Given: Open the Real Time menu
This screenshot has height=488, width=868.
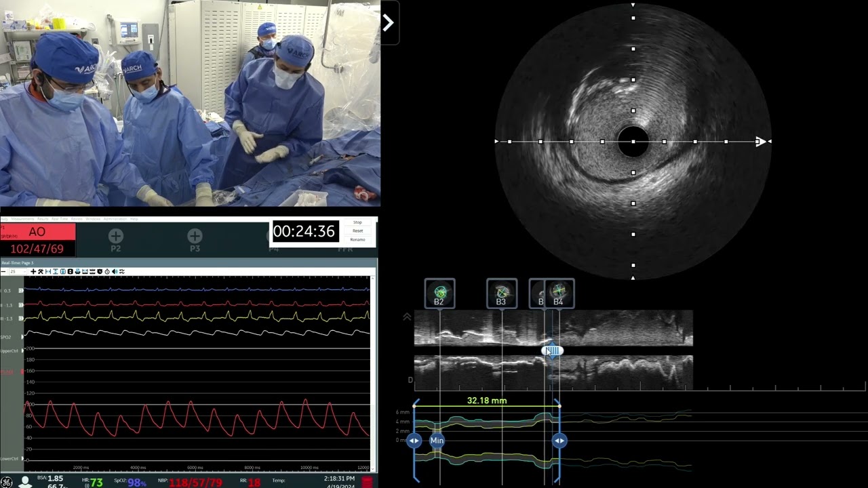Looking at the screenshot, I should coord(60,219).
